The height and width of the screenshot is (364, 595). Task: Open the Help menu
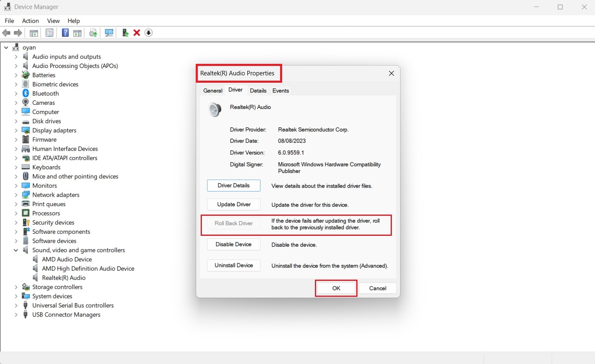pyautogui.click(x=74, y=21)
